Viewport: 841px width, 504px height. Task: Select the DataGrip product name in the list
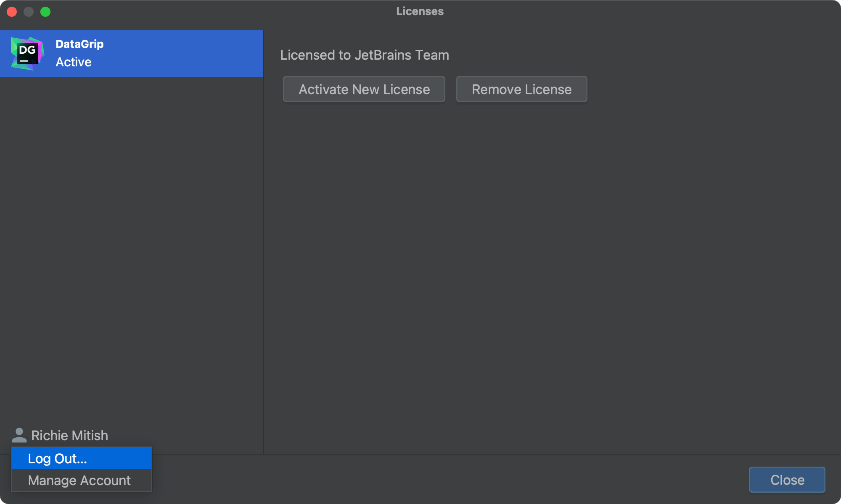[x=79, y=44]
